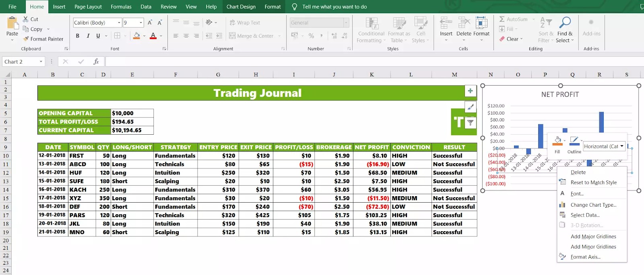644x275 pixels.
Task: Click the Merge & Center icon
Action: click(232, 36)
